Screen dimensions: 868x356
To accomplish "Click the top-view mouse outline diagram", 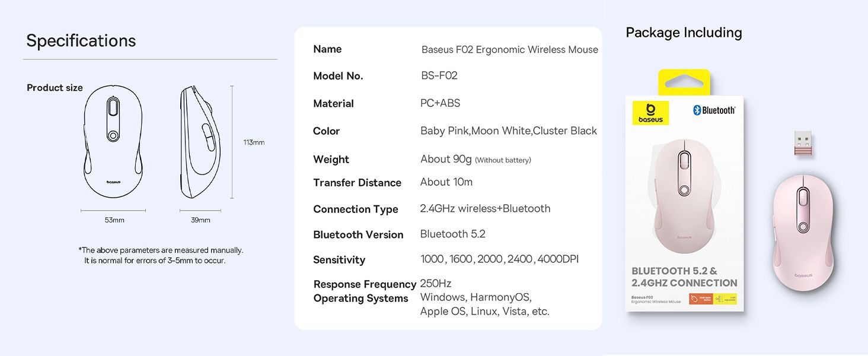I will pos(113,142).
